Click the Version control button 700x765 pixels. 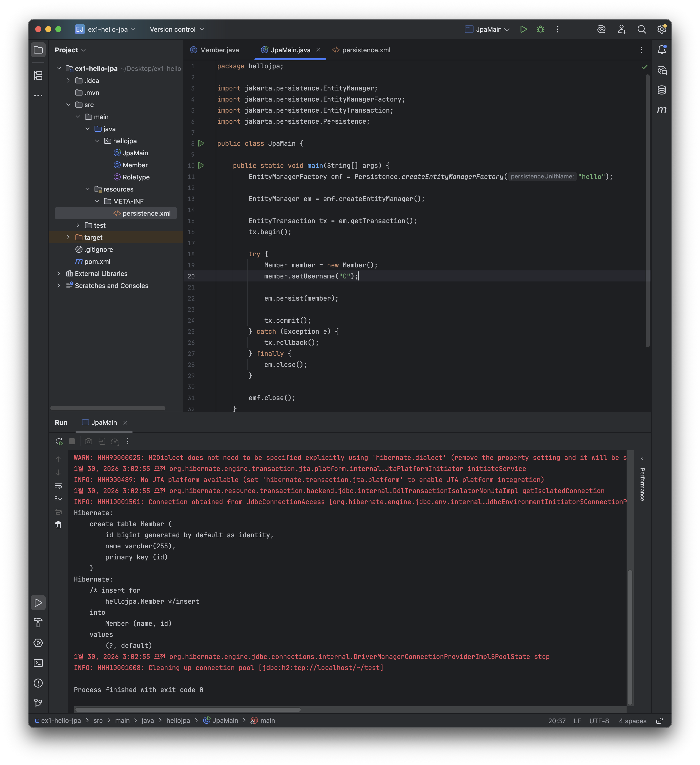[x=177, y=29]
